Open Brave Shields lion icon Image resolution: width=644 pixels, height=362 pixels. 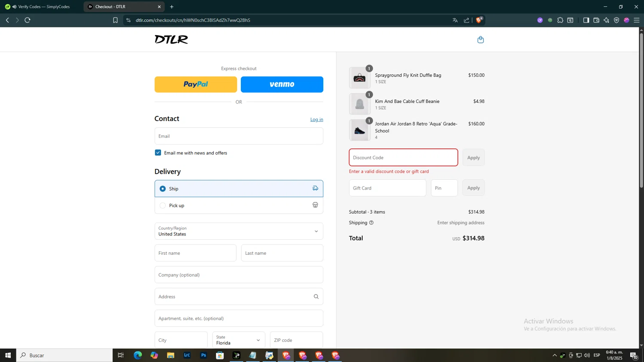479,20
